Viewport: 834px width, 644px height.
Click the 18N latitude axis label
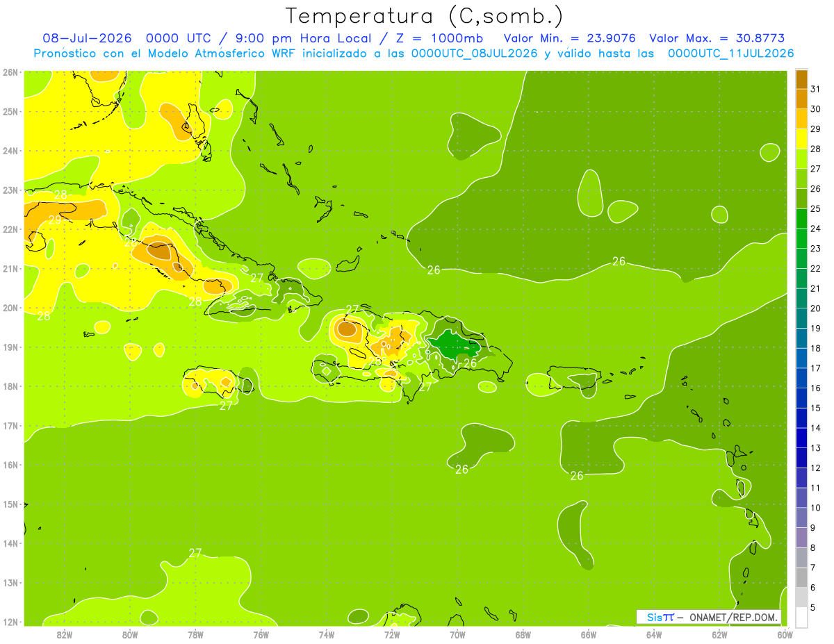point(10,386)
